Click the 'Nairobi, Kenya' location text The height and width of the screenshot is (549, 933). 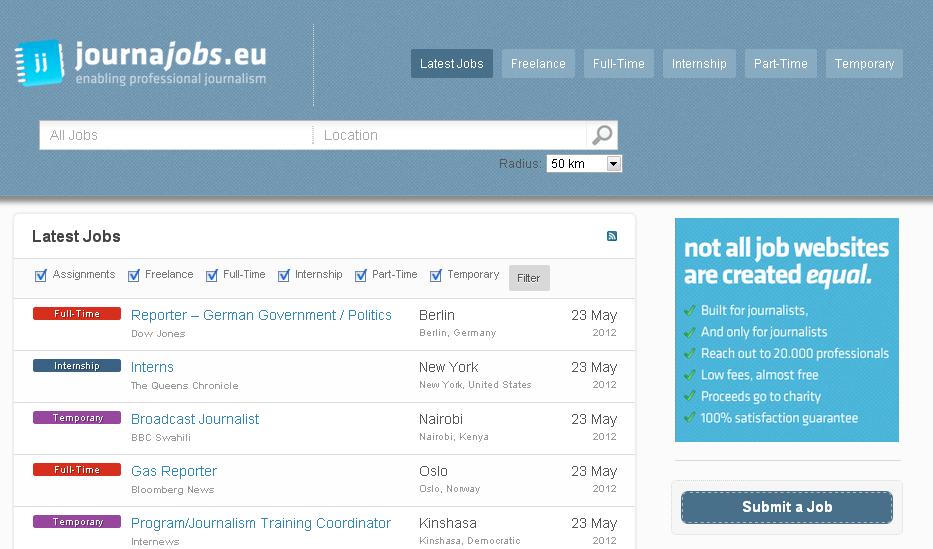(x=453, y=437)
